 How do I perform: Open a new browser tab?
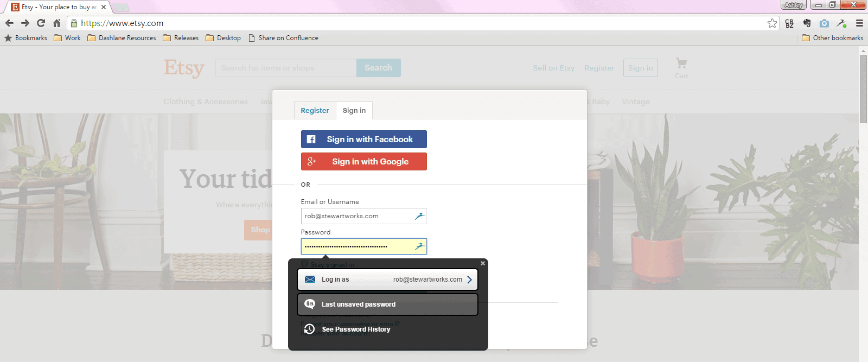click(x=121, y=7)
